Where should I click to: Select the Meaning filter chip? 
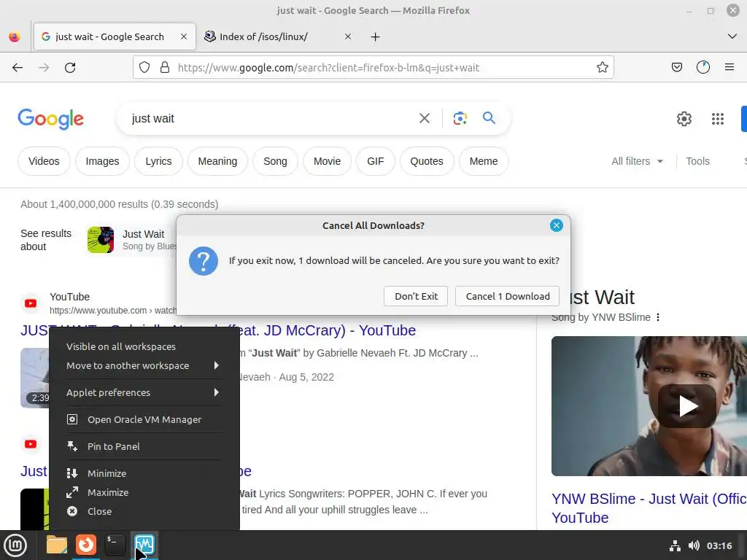217,161
